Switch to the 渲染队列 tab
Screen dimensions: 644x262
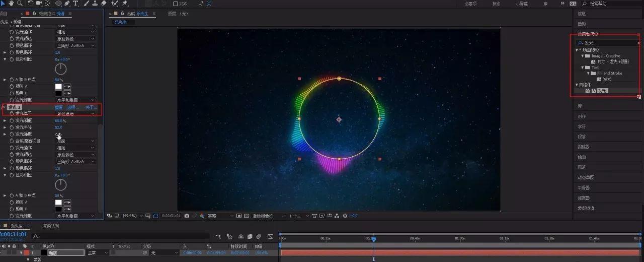pyautogui.click(x=51, y=226)
